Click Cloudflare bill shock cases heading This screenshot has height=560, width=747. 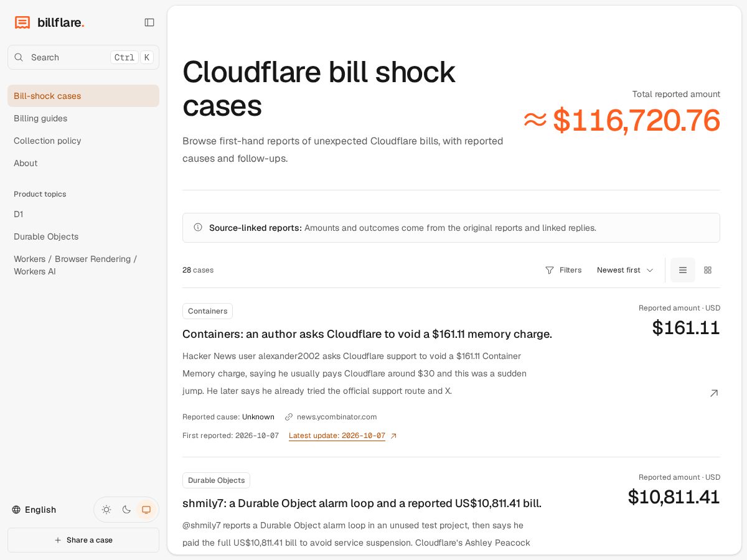[319, 88]
